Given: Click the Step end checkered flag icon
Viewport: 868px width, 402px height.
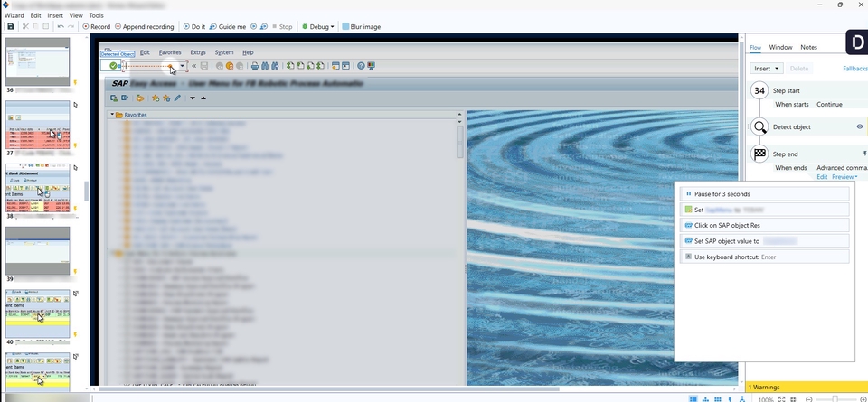Looking at the screenshot, I should click(x=760, y=154).
